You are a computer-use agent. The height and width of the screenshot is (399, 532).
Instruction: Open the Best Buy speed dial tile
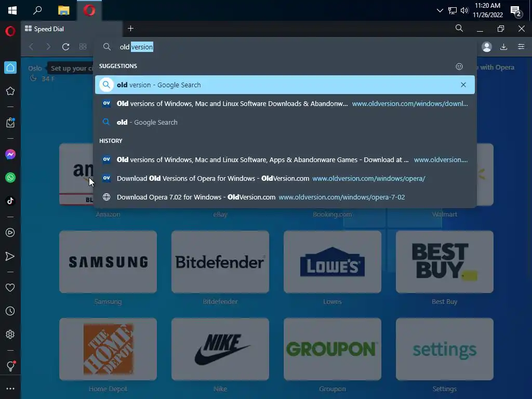(x=445, y=262)
